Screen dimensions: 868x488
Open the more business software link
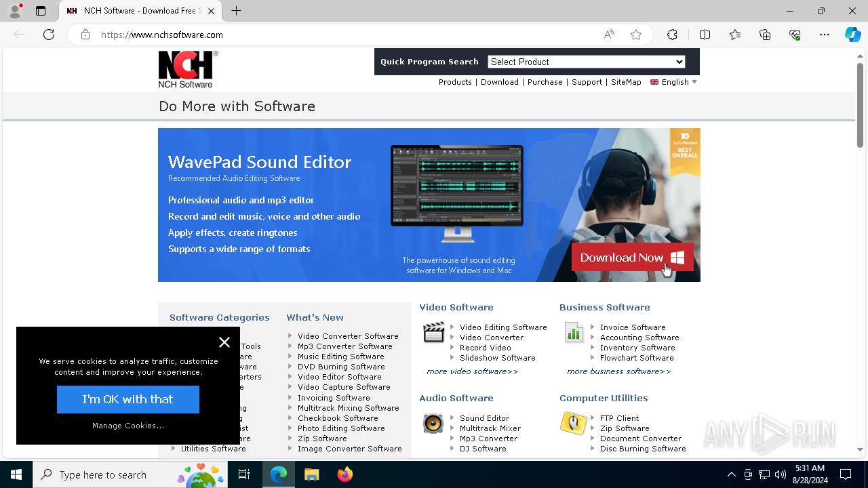(619, 371)
